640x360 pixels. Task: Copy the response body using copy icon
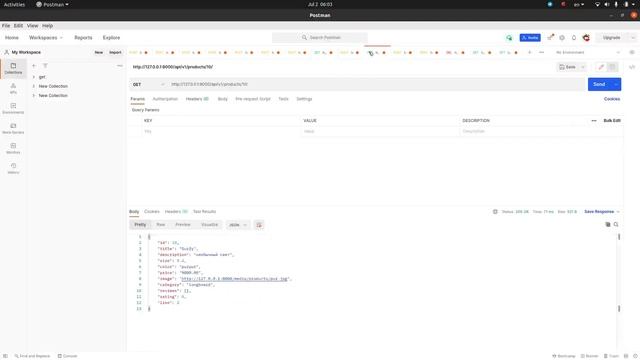pyautogui.click(x=608, y=224)
